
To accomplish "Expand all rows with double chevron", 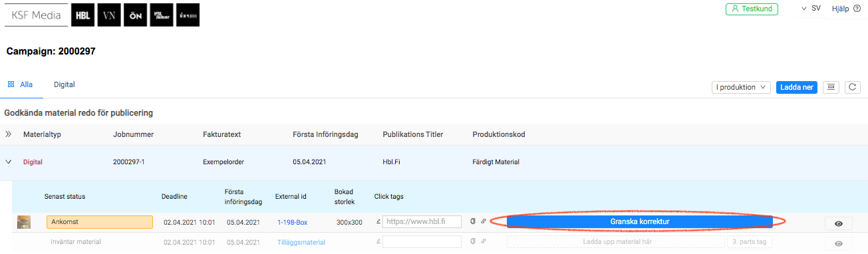I will (x=9, y=134).
